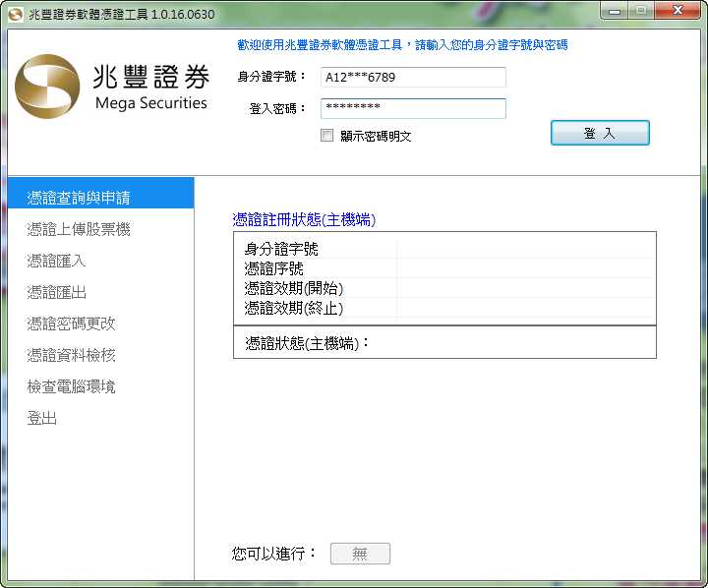The width and height of the screenshot is (708, 588).
Task: Maximize the 兆豐證券軟體憑證工具 window
Action: [x=641, y=11]
